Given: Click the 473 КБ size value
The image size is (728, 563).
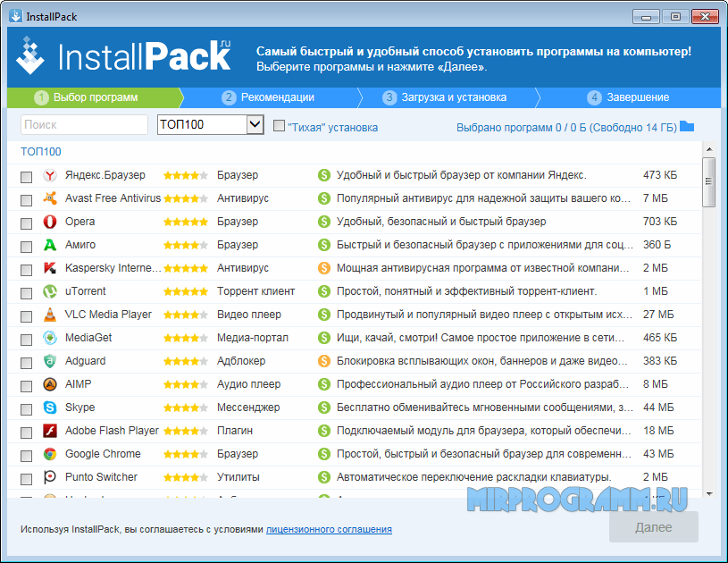Looking at the screenshot, I should [660, 175].
